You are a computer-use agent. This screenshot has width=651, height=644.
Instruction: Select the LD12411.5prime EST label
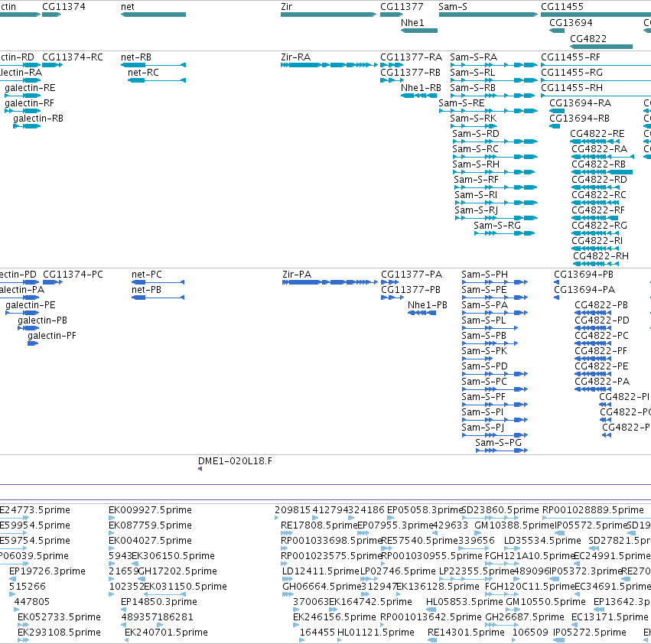pyautogui.click(x=321, y=571)
